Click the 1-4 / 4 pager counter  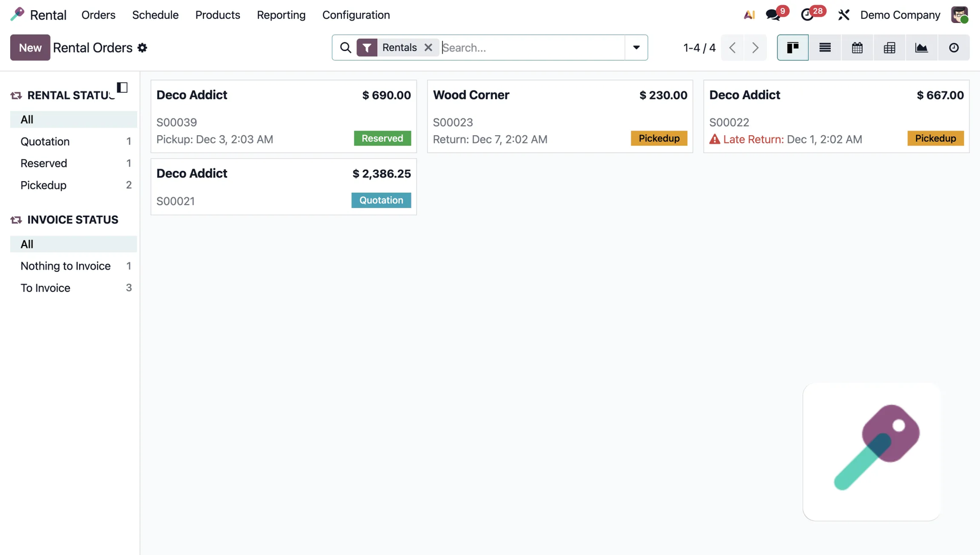point(699,47)
